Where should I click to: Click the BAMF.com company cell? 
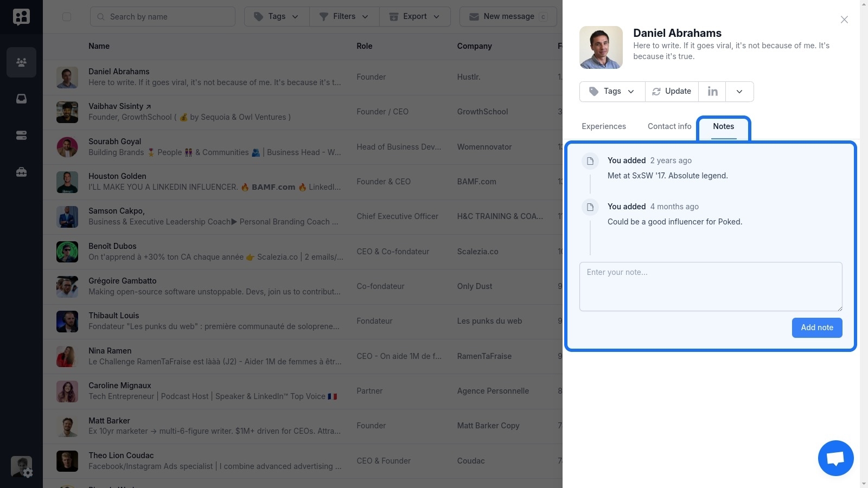(476, 182)
